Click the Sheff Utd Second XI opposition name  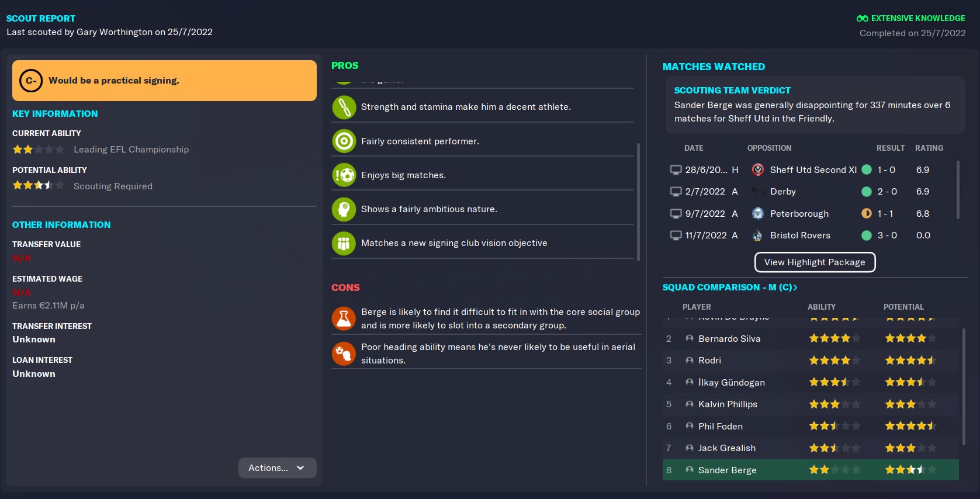(813, 170)
